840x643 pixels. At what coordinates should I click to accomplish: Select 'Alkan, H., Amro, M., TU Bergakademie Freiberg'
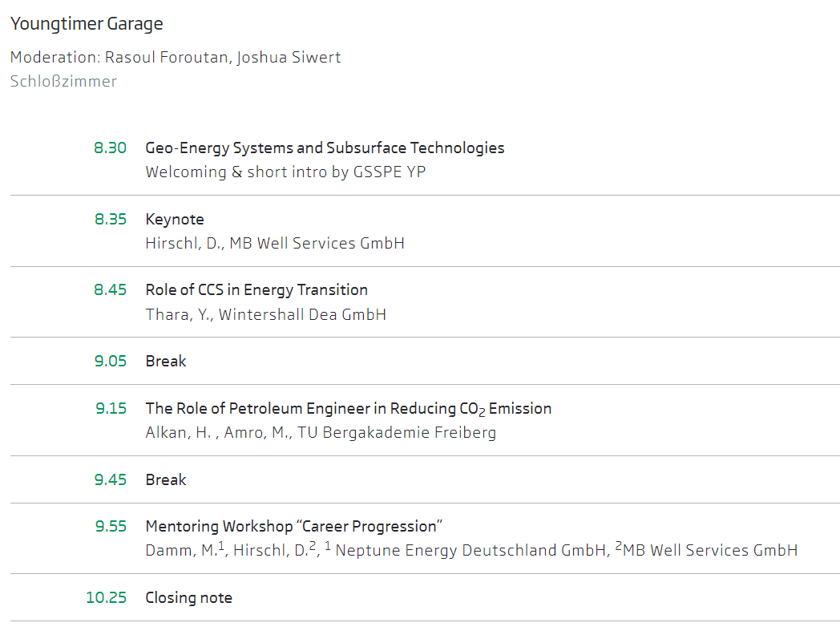click(x=321, y=432)
